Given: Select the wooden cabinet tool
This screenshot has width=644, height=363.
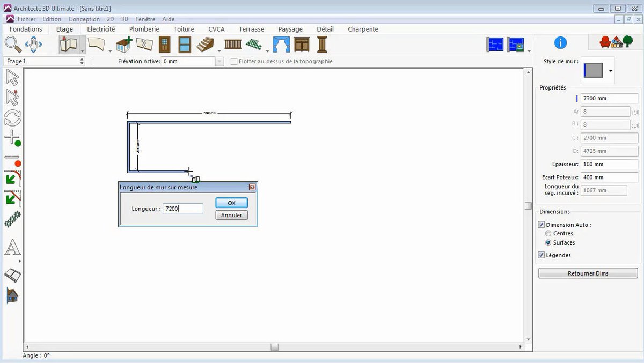Looking at the screenshot, I should tap(302, 44).
